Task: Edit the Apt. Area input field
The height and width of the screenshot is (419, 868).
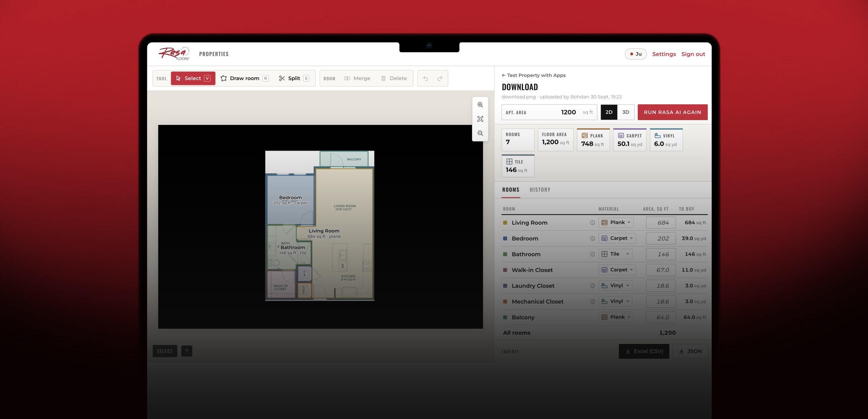Action: (549, 112)
